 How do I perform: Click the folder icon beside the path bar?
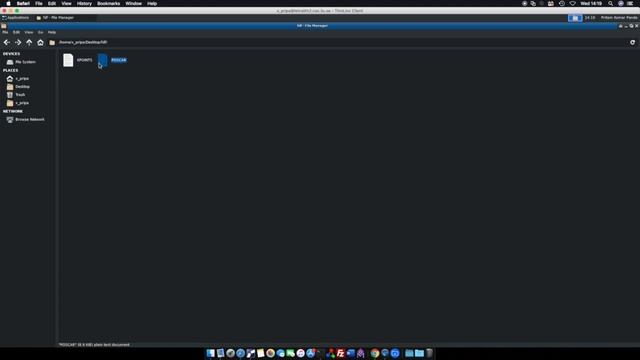pos(52,42)
